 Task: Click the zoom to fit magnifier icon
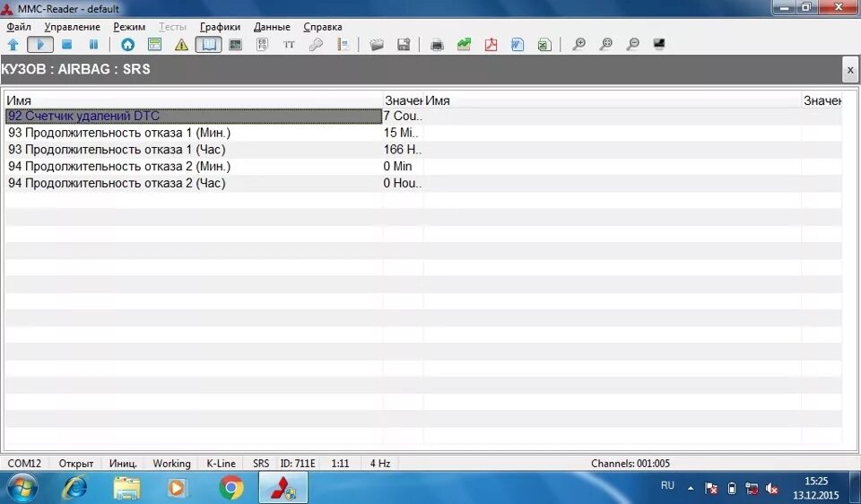(x=605, y=45)
